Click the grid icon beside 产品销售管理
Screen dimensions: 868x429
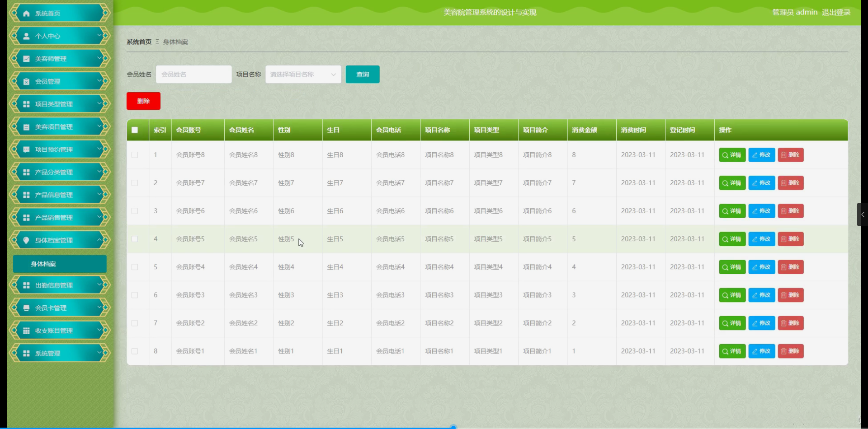[26, 218]
